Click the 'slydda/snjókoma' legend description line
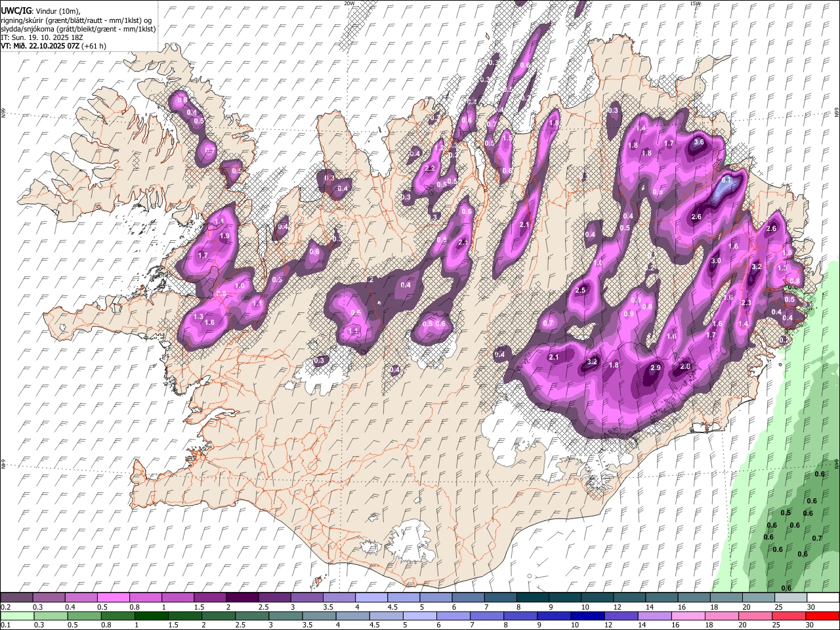 click(78, 29)
